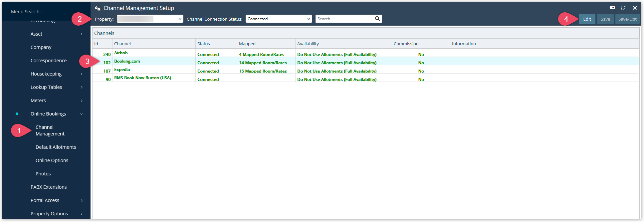
Task: Sort by the Id column header
Action: point(102,44)
